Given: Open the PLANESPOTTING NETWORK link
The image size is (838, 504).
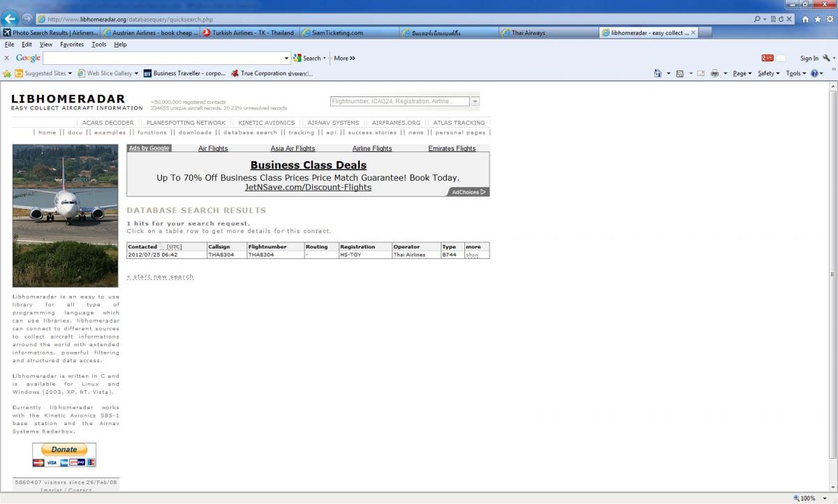Looking at the screenshot, I should (186, 123).
